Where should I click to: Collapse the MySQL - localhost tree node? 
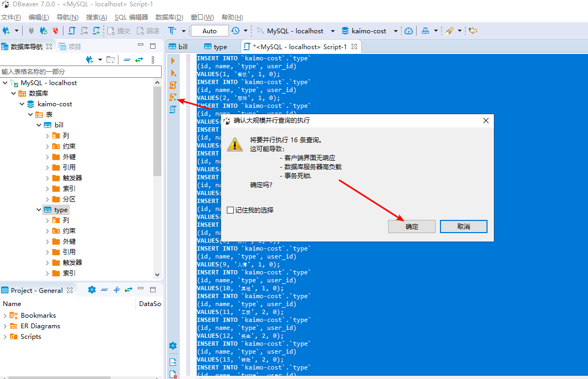(x=5, y=83)
